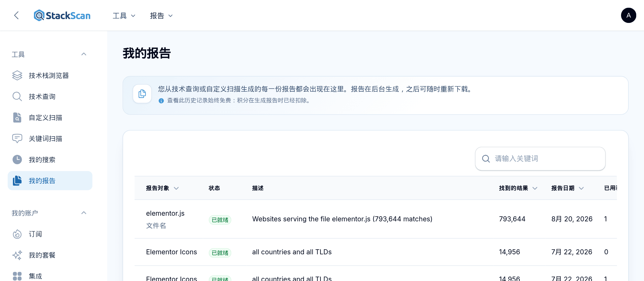Click the 技术查询 magnifier icon

(17, 96)
